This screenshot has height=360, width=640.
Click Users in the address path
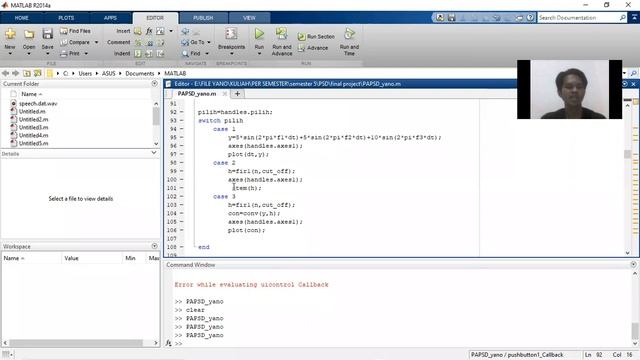[x=85, y=73]
